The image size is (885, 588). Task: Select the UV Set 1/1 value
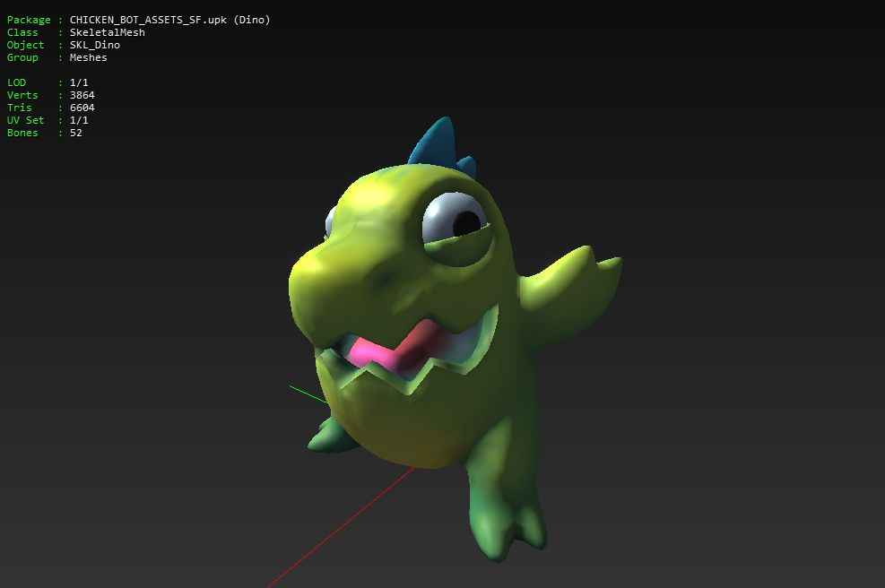click(79, 120)
